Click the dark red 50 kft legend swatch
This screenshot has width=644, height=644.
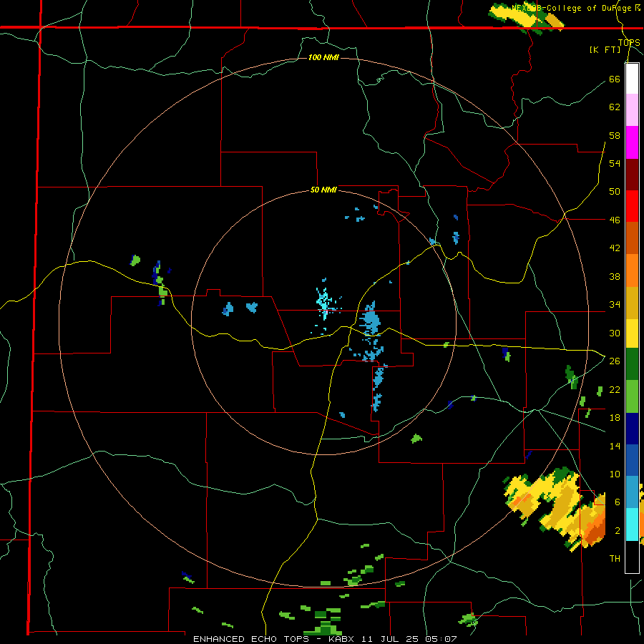point(632,175)
